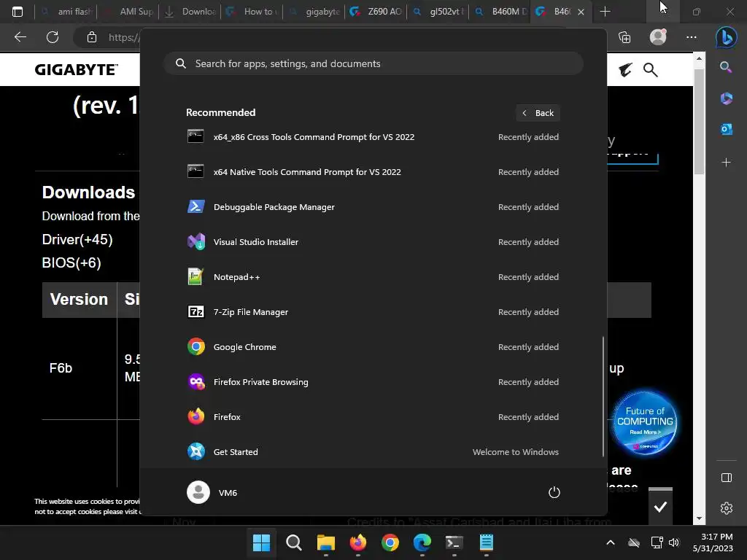This screenshot has width=747, height=560.
Task: Launch Firefox from Recommended list
Action: coord(373,417)
